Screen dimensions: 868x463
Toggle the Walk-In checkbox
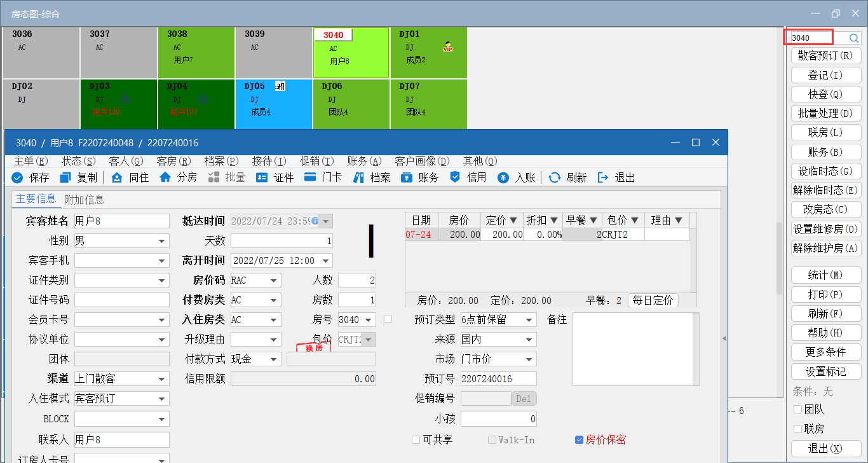pos(492,439)
